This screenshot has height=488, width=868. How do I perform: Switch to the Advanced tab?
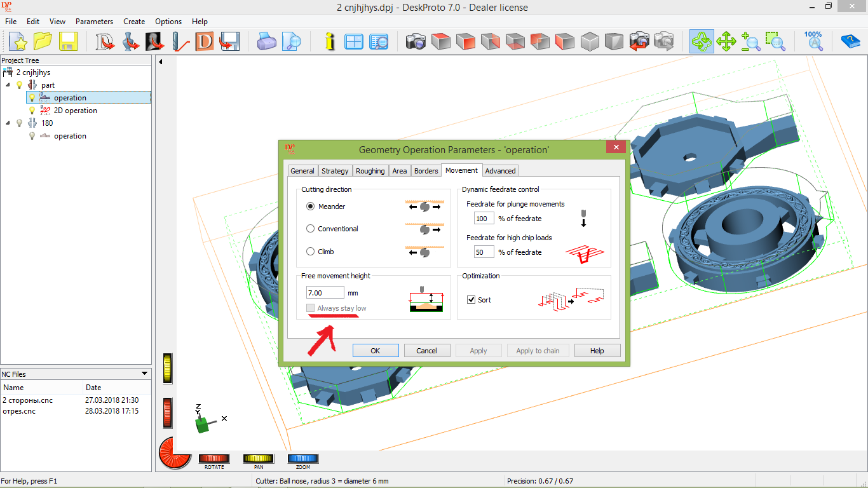point(501,171)
